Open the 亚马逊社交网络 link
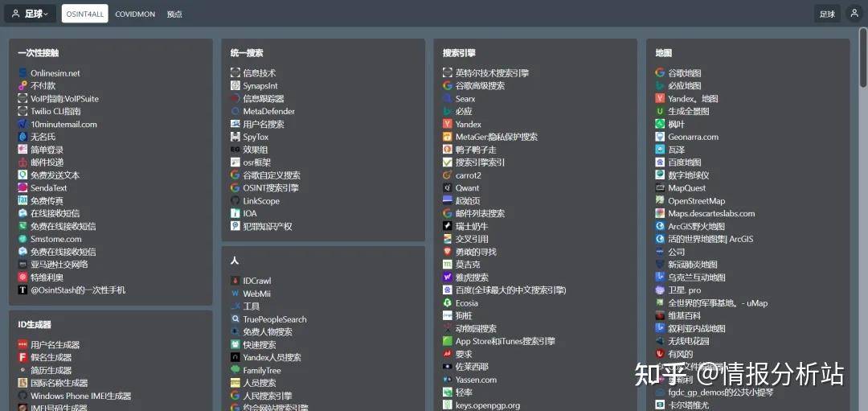 coord(59,264)
